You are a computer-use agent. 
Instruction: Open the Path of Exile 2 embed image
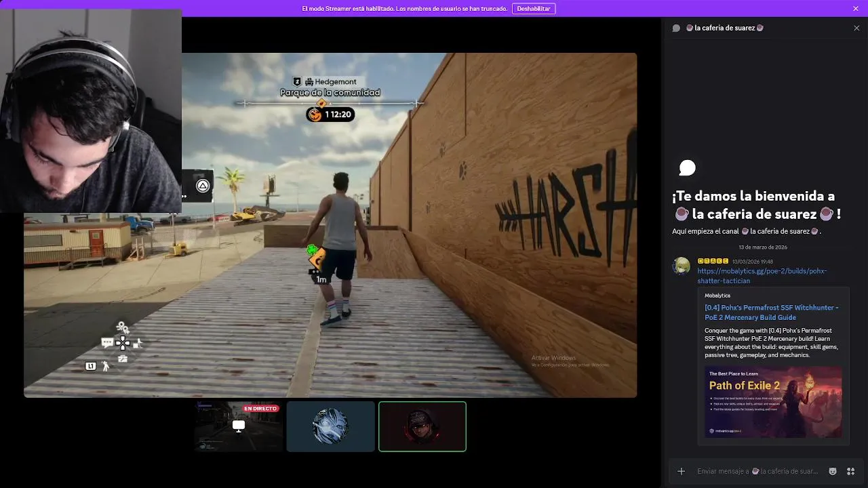773,402
